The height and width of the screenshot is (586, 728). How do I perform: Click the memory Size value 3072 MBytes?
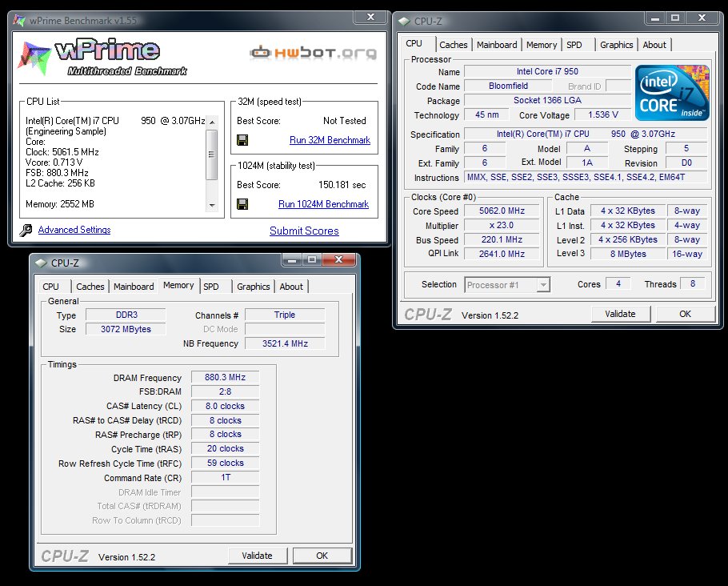[x=126, y=329]
